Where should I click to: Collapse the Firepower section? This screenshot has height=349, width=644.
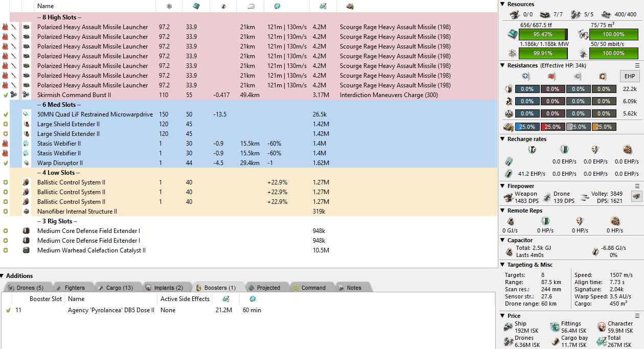[x=503, y=186]
